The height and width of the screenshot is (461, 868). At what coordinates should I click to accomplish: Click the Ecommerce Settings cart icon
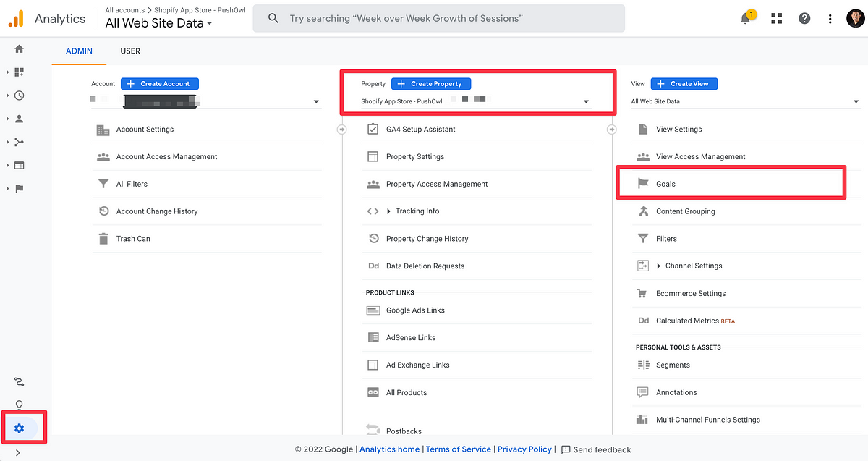(642, 294)
